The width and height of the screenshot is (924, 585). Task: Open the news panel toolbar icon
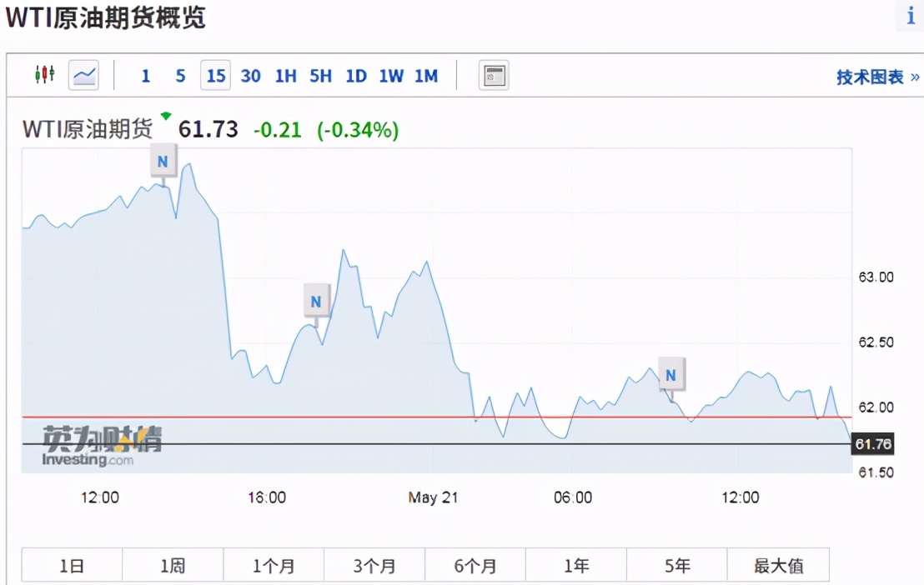pyautogui.click(x=493, y=76)
